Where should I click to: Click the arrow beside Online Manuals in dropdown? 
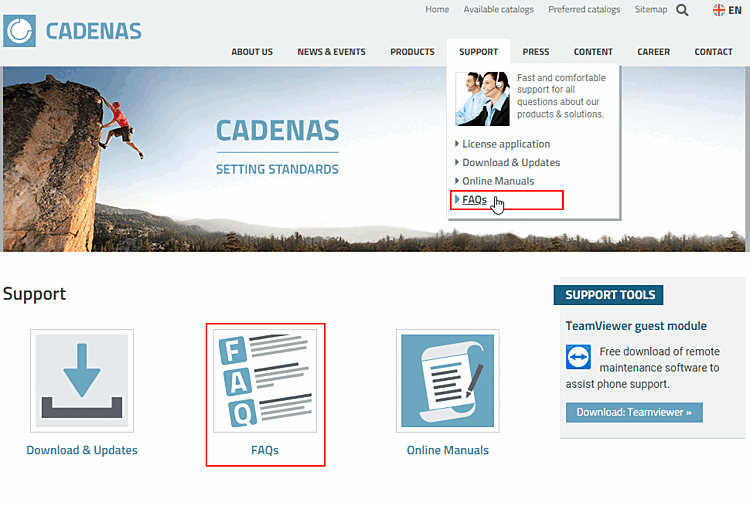(457, 181)
